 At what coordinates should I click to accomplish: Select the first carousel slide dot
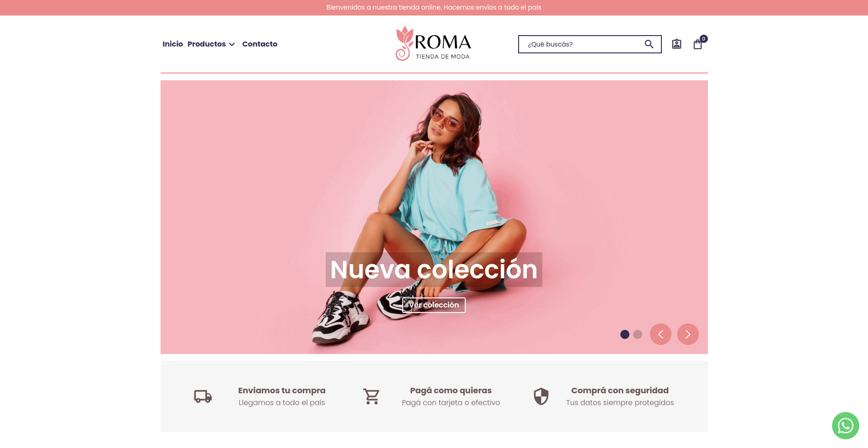coord(625,334)
